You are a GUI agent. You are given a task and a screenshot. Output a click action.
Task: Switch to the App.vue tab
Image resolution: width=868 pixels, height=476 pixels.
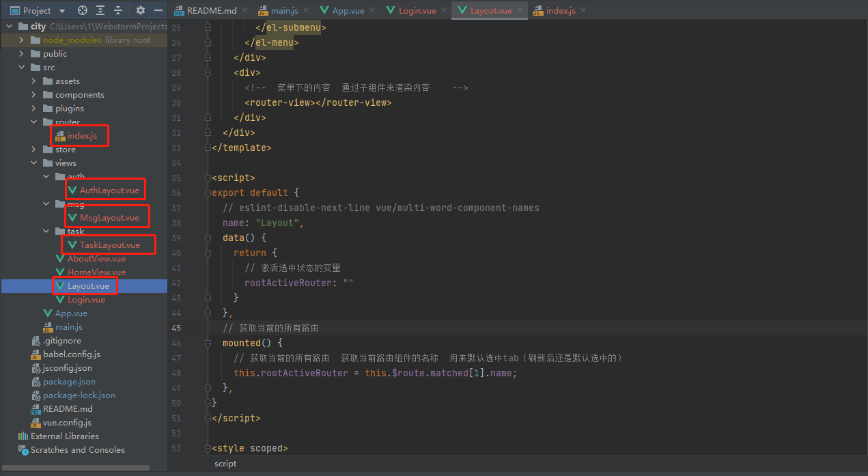pyautogui.click(x=348, y=10)
